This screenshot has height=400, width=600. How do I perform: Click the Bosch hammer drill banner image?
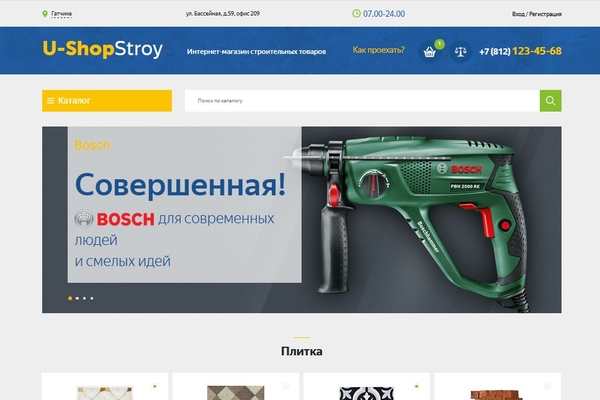coord(417,220)
